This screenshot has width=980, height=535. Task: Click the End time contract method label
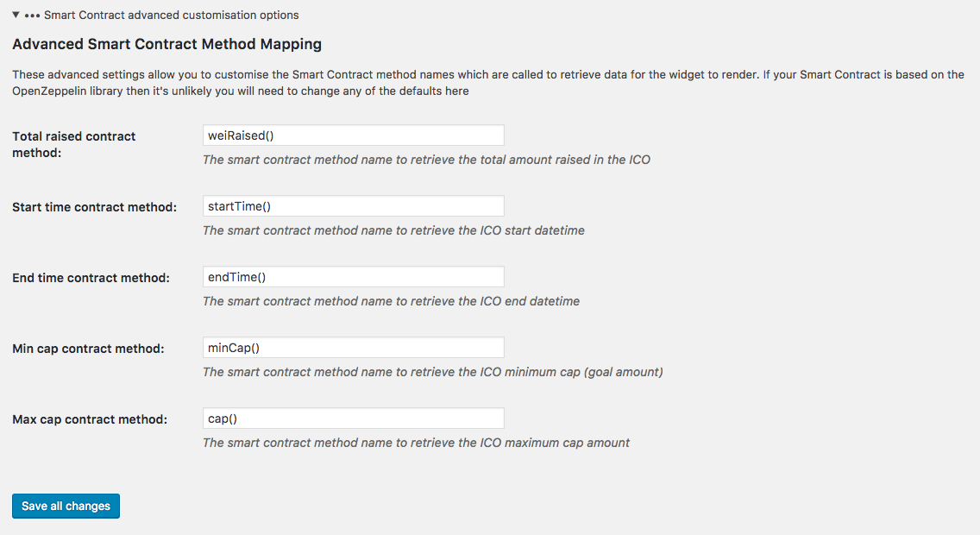pos(91,278)
